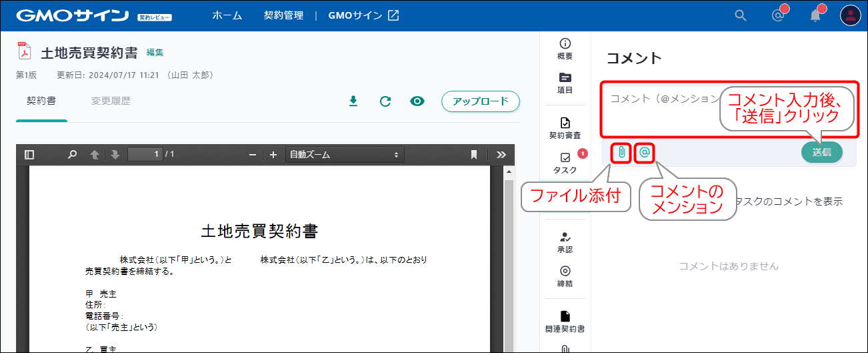Click the PDF viewer zoom in plus
This screenshot has width=868, height=353.
point(273,155)
